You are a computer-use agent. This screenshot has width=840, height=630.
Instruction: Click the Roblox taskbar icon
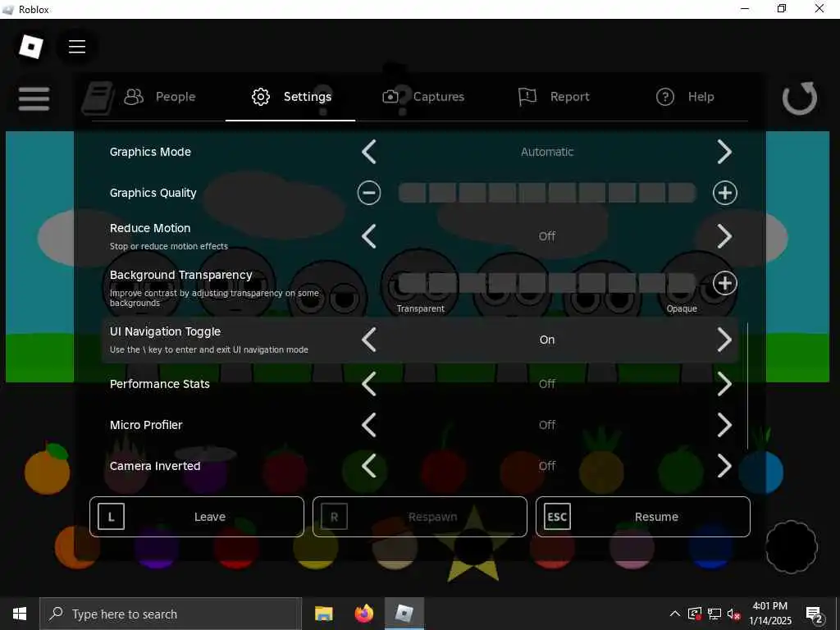(404, 614)
